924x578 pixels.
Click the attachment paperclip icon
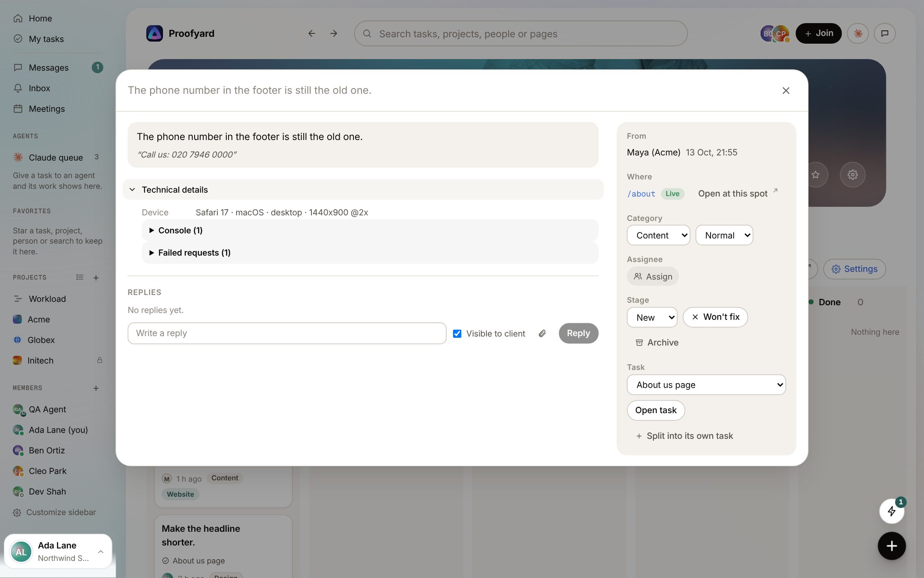point(542,334)
